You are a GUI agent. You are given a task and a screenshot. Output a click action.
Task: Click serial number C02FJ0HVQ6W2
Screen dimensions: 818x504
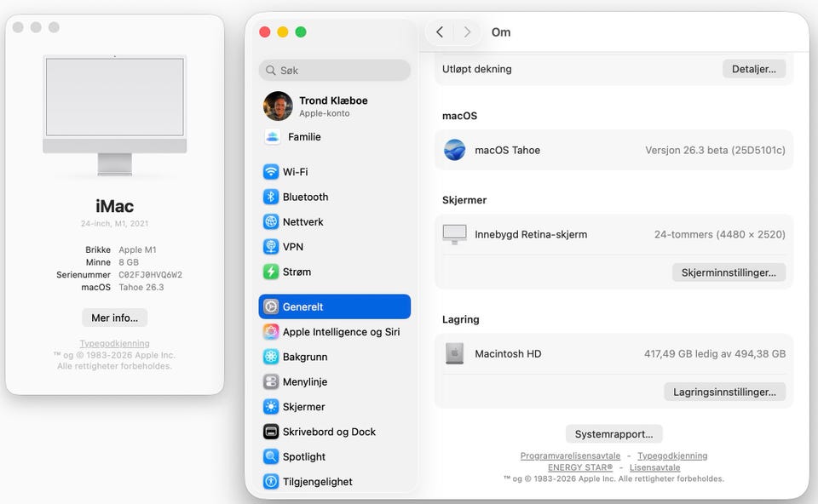[x=150, y=275]
